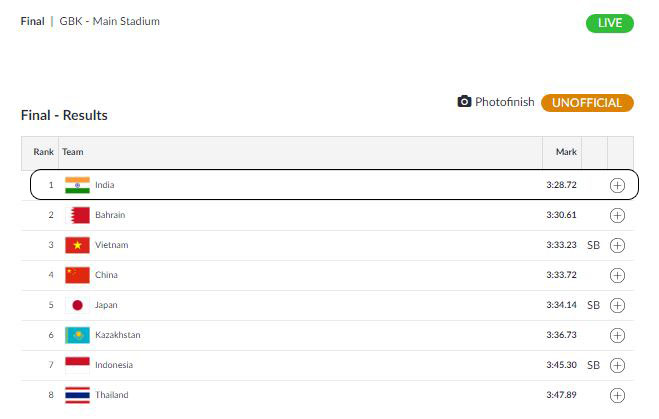Expand Vietnam's result details plus button

pos(617,245)
